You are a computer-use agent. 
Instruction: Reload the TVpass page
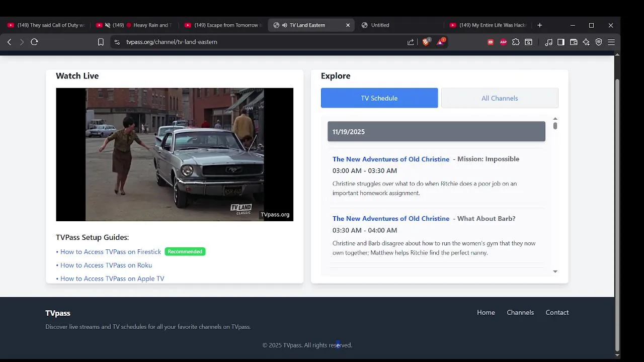click(x=34, y=42)
